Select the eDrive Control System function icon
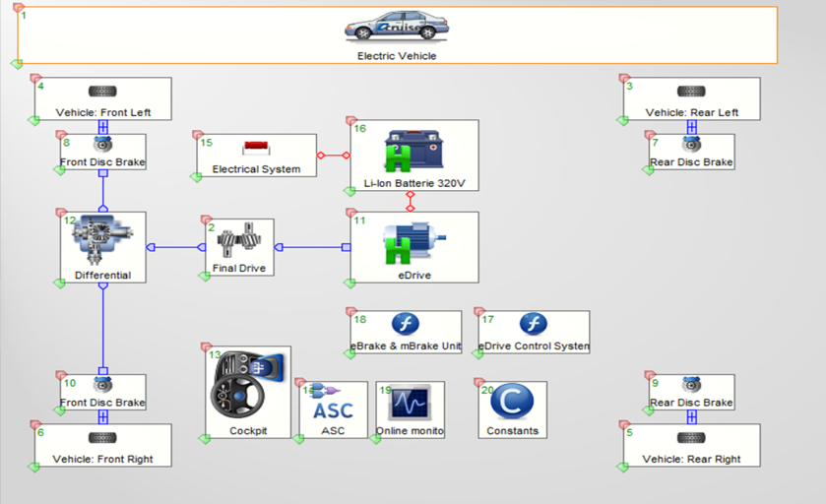826x504 pixels. (x=533, y=324)
